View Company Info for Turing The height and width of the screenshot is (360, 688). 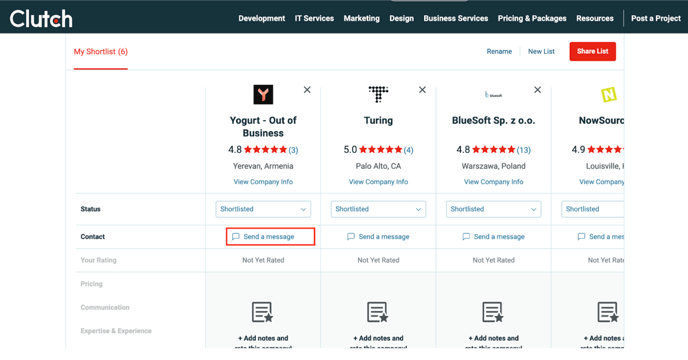(378, 182)
